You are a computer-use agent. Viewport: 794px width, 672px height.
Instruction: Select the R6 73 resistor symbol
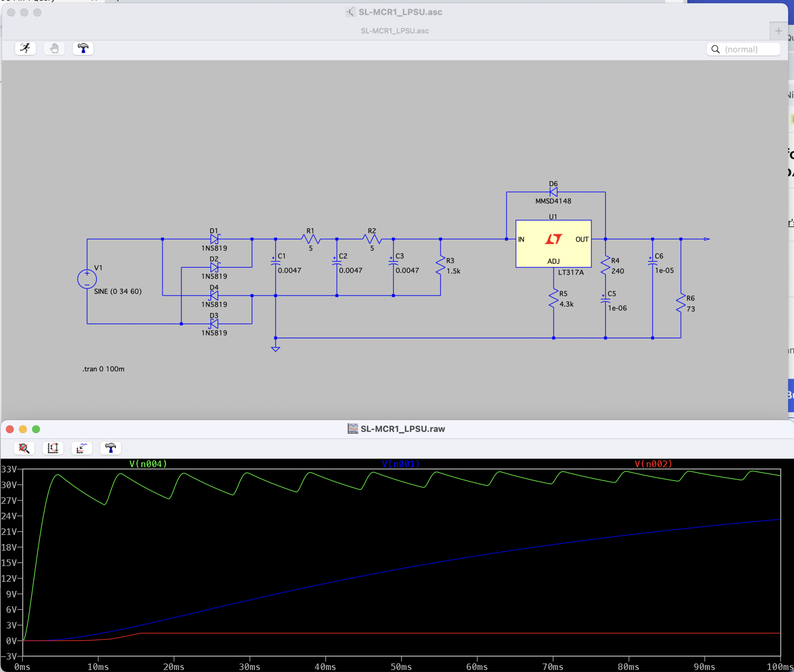[681, 303]
